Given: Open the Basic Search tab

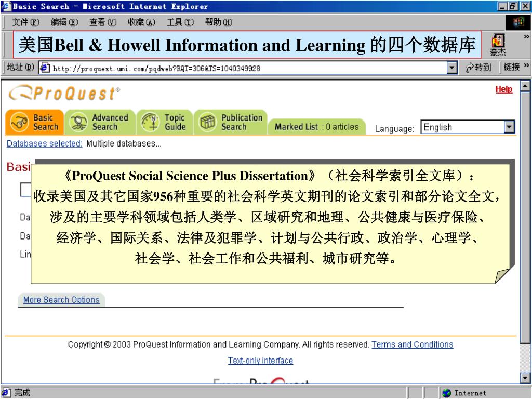Looking at the screenshot, I should 35,122.
